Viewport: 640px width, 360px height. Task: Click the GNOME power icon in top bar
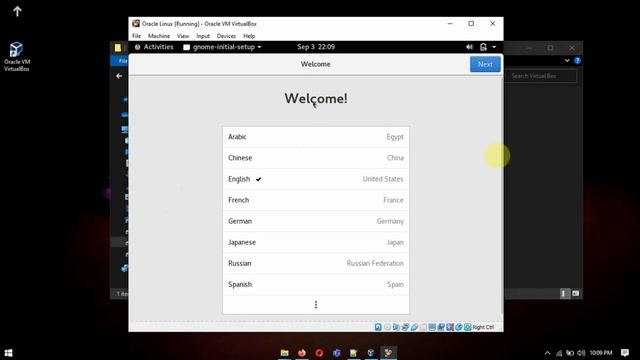point(483,47)
